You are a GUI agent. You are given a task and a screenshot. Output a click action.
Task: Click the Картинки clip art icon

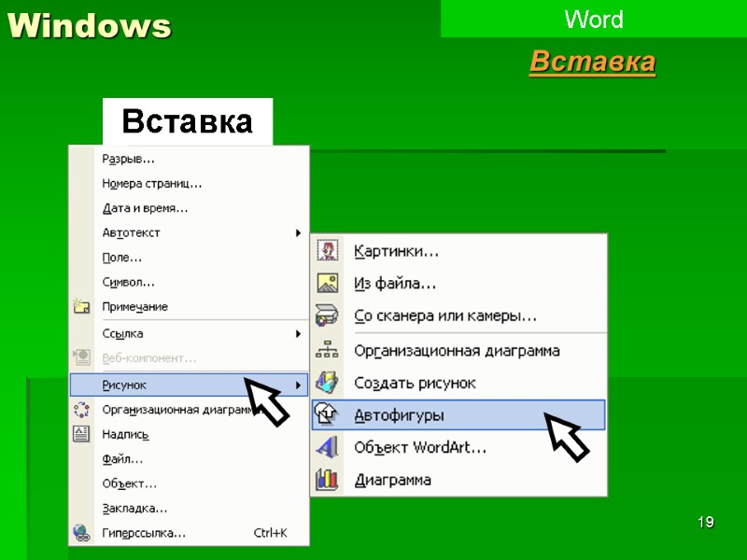click(x=328, y=250)
